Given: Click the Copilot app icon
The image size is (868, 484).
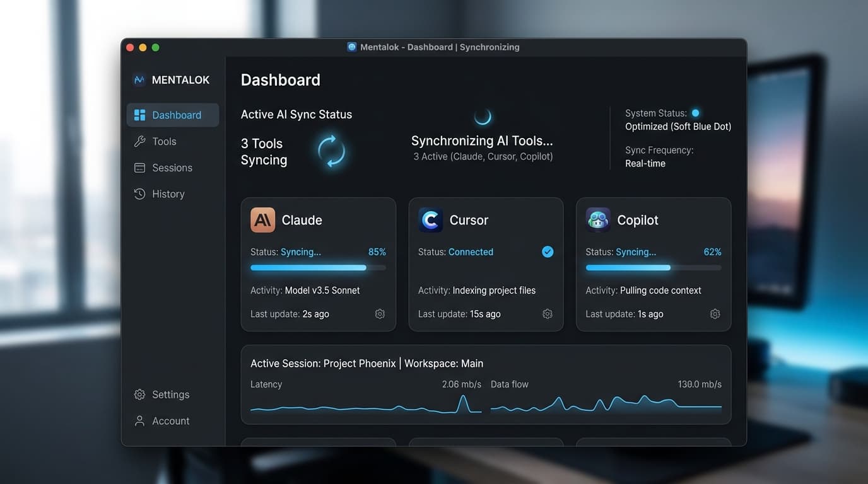Looking at the screenshot, I should [598, 220].
